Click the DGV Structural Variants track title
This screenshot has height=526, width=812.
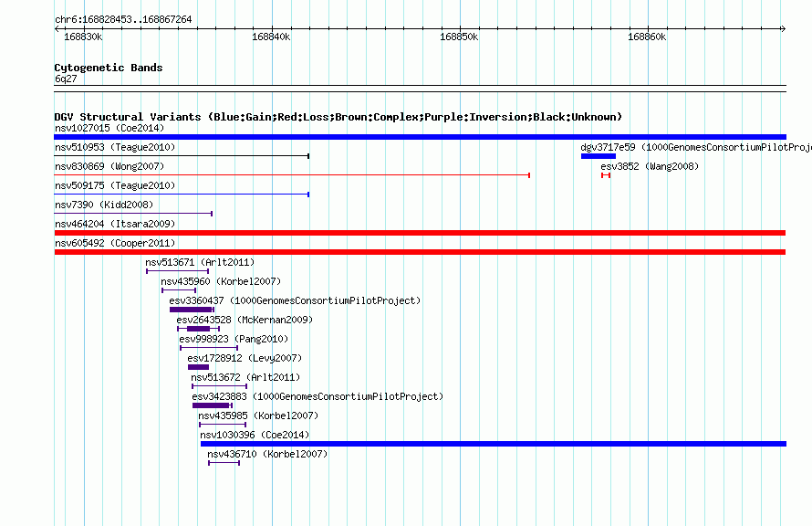[338, 117]
